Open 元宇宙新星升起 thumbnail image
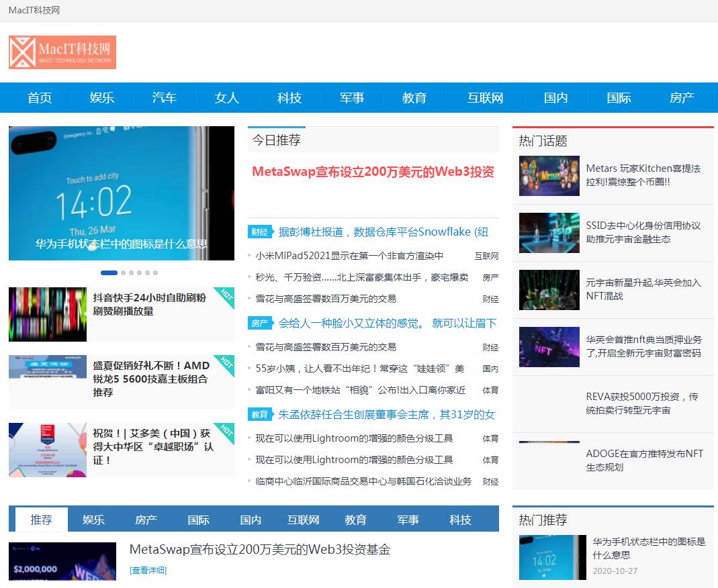 pyautogui.click(x=549, y=290)
